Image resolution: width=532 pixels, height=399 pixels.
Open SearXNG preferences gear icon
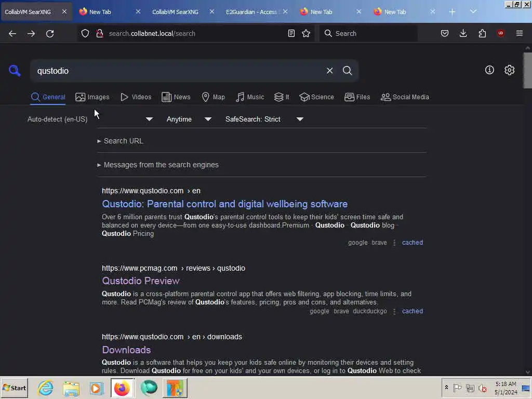(x=509, y=70)
